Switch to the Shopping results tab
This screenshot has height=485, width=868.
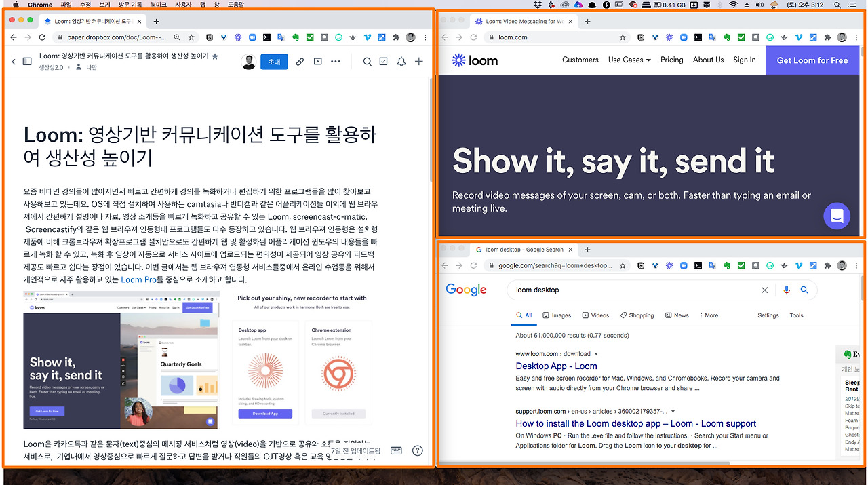637,315
